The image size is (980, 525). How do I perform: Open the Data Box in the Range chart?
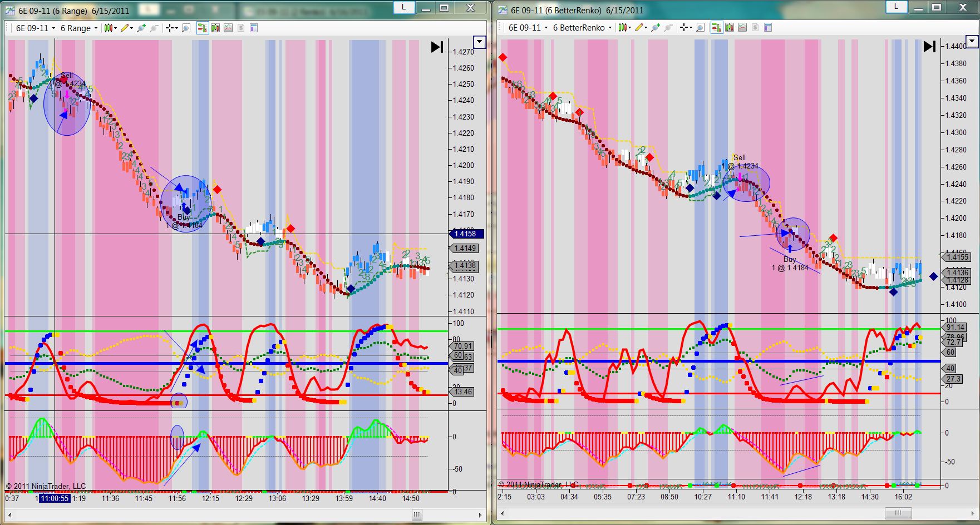[x=186, y=28]
